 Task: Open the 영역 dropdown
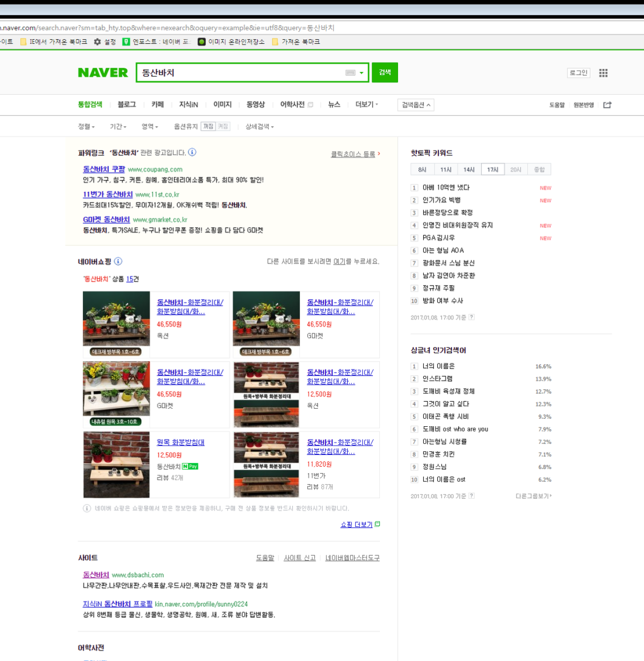(150, 126)
